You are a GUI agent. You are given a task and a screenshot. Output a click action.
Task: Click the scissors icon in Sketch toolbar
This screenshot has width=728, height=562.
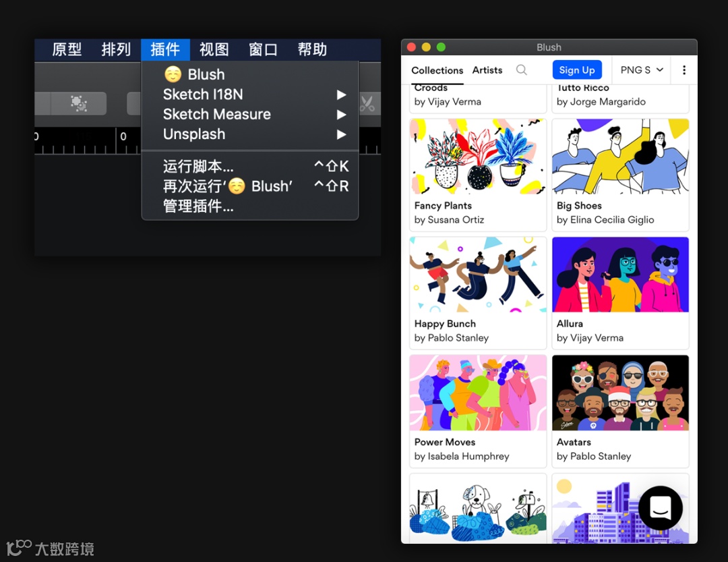[x=367, y=103]
